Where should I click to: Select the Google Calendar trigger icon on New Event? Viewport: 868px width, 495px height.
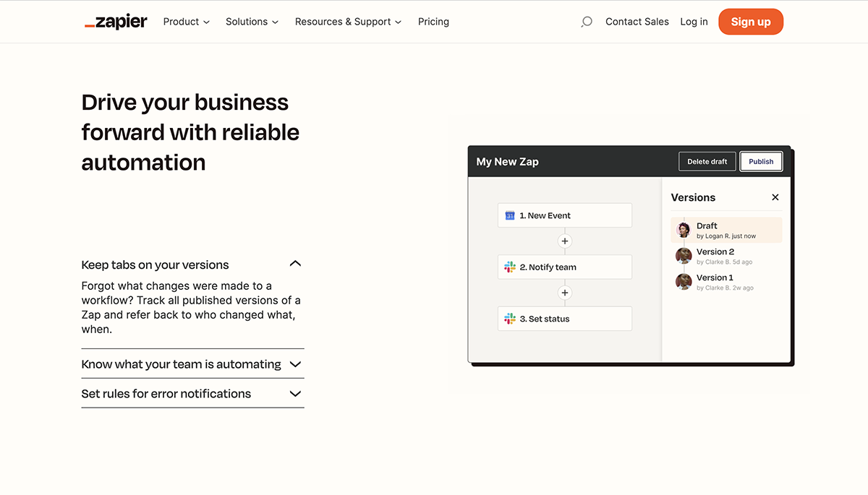[509, 215]
